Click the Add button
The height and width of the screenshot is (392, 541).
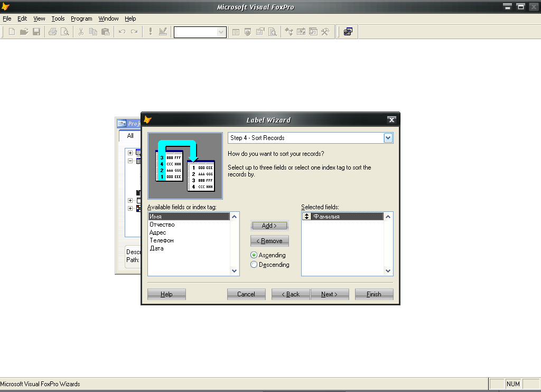tap(269, 226)
